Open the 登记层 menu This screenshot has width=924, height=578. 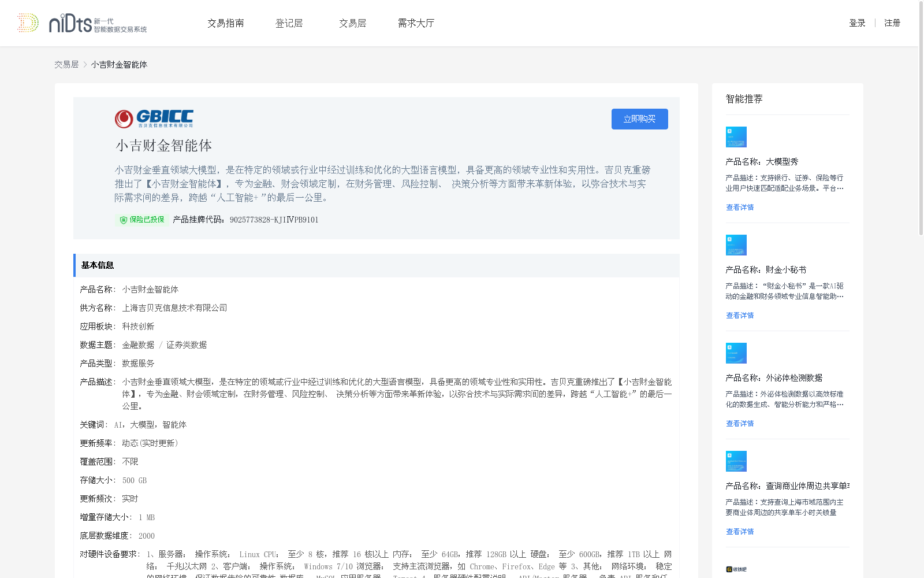point(289,23)
